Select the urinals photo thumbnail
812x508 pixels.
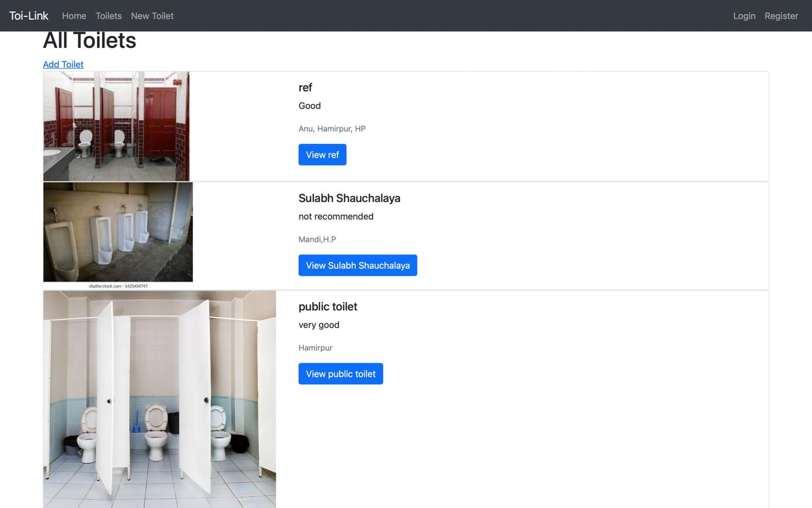pos(118,236)
